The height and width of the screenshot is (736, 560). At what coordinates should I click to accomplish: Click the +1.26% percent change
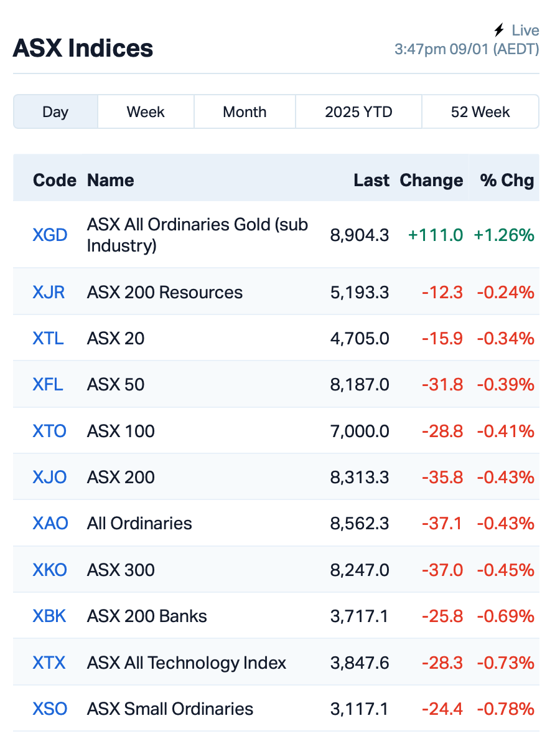click(504, 235)
